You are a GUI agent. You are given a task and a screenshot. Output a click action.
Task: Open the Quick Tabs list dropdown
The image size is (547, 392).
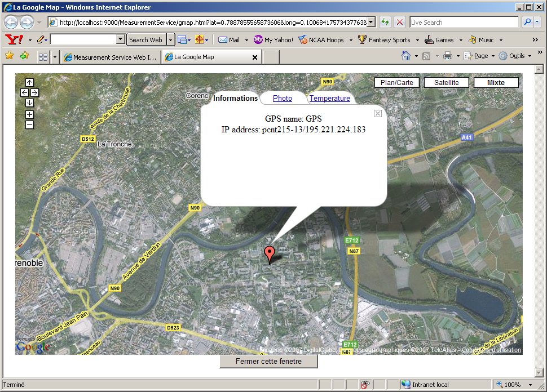pyautogui.click(x=55, y=57)
